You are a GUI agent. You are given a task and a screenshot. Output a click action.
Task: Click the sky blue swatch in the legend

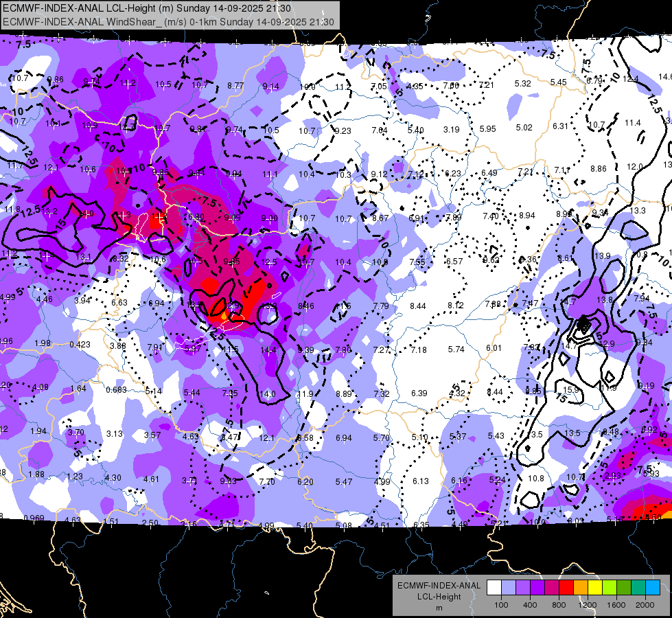click(653, 588)
